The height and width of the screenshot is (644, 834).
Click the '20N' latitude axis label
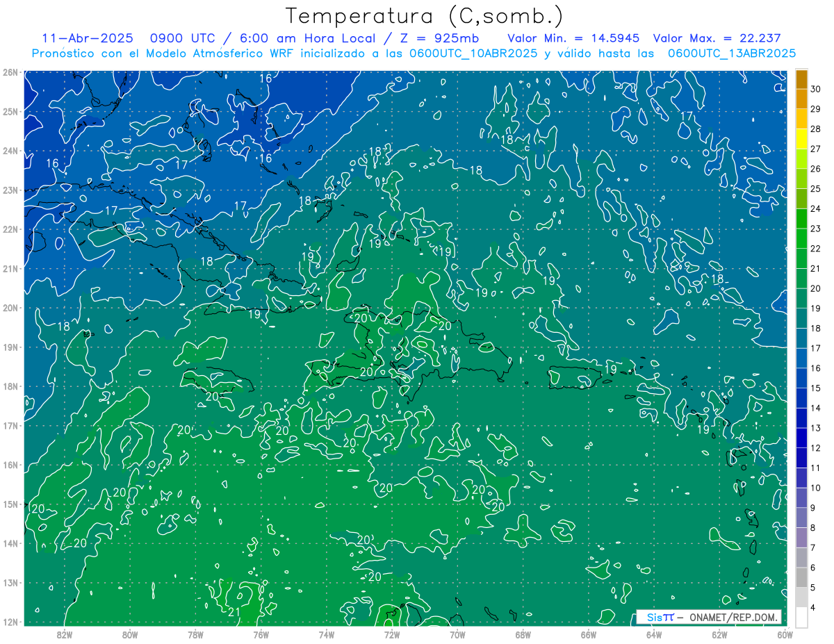click(10, 308)
